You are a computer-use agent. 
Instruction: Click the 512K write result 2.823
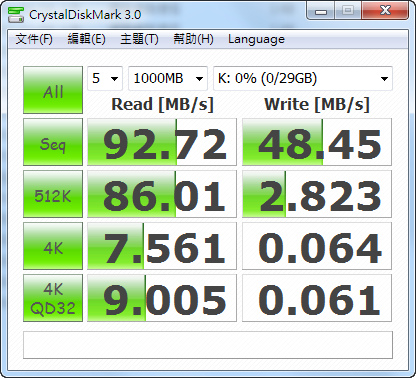coord(317,194)
